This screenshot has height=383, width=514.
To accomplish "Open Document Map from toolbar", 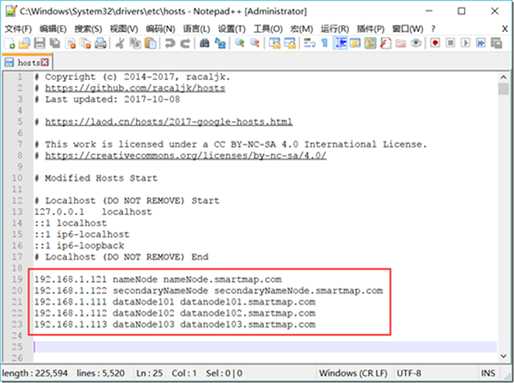I will [370, 43].
